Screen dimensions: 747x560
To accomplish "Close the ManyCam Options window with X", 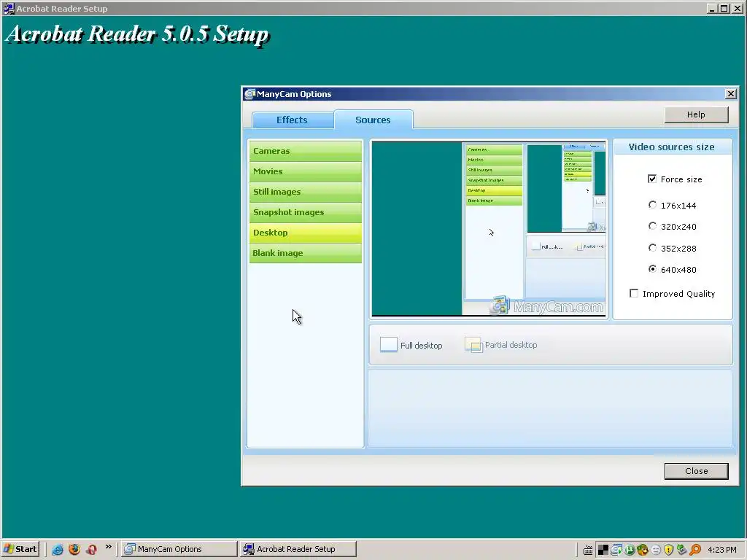I will (x=731, y=94).
